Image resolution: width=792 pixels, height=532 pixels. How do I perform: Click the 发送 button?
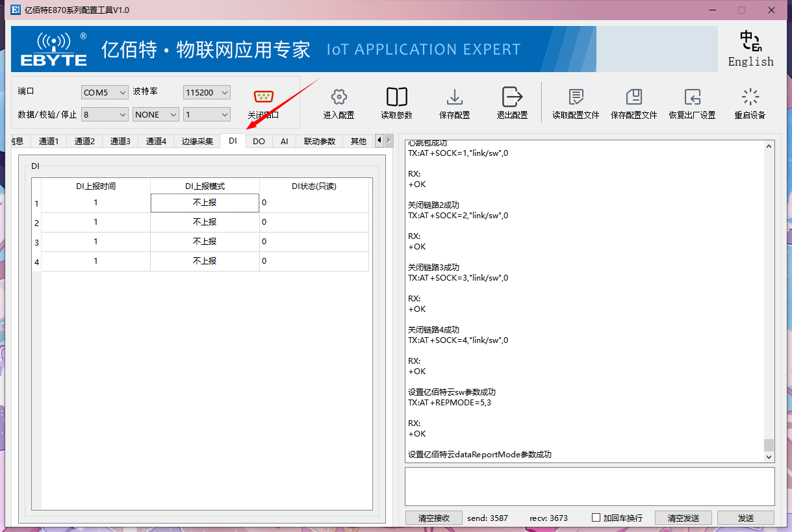tap(745, 518)
